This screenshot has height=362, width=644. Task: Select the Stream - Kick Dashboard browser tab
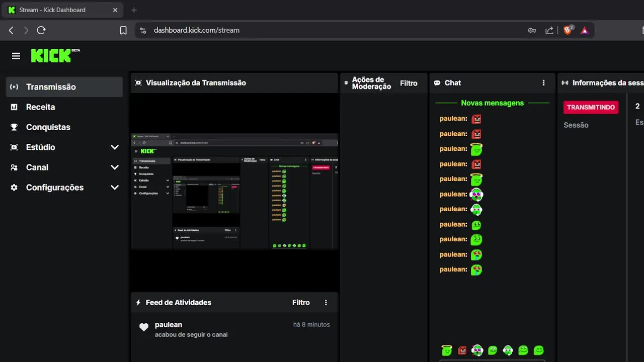[x=62, y=10]
